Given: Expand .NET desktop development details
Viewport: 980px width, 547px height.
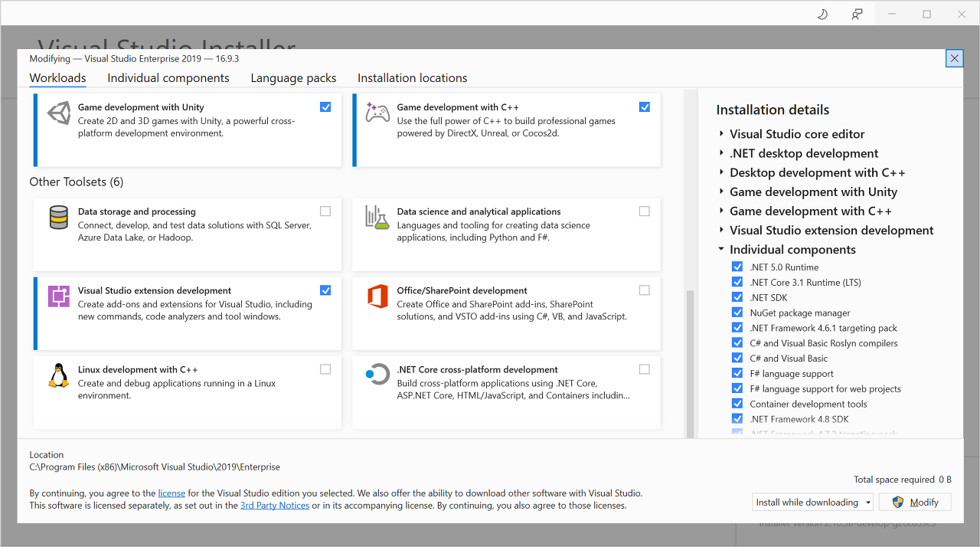Looking at the screenshot, I should point(721,153).
